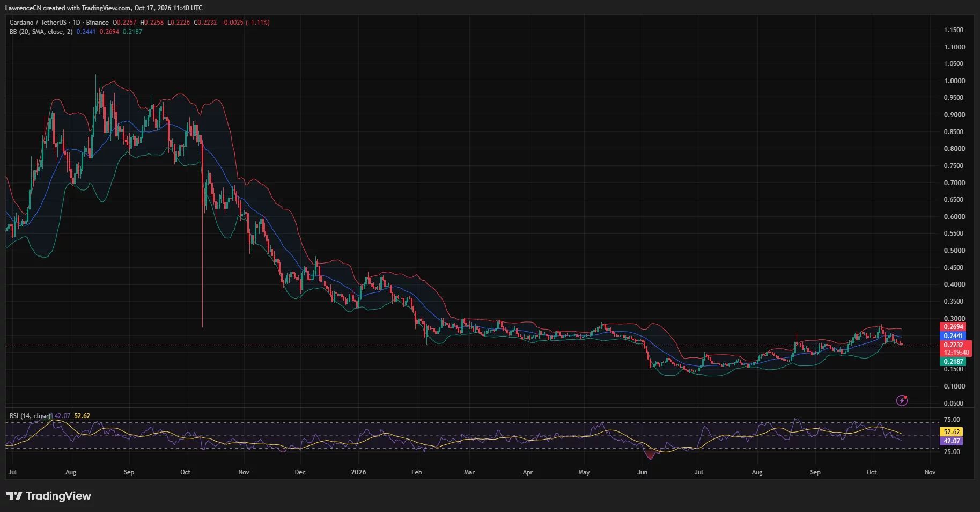Click the yellow 52.62 tag on RSI axis
The width and height of the screenshot is (980, 512).
[x=952, y=432]
